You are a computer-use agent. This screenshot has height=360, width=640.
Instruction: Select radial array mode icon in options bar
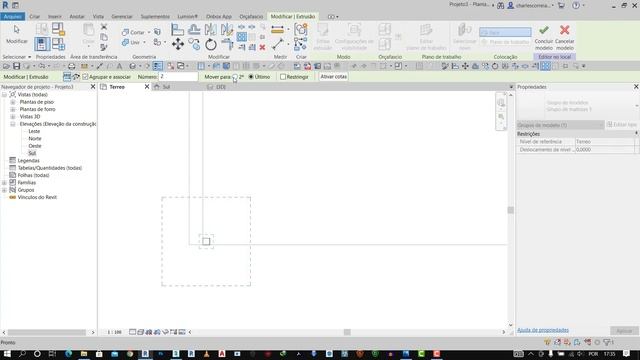point(76,77)
